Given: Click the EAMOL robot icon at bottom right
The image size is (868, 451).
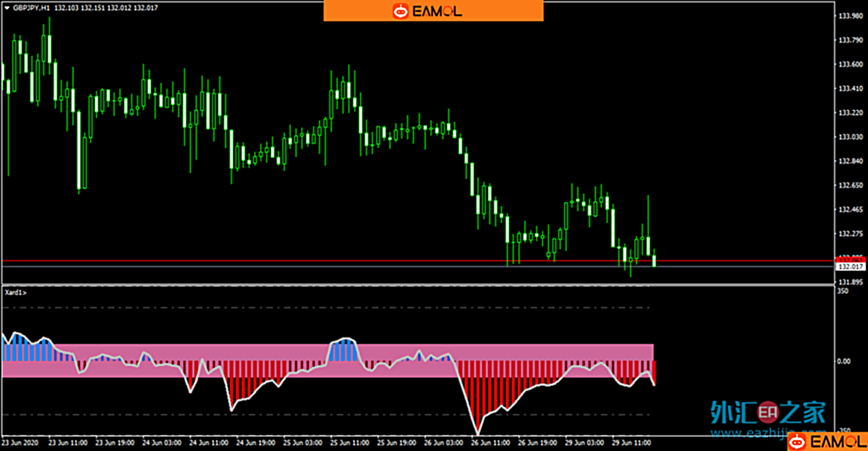Looking at the screenshot, I should pyautogui.click(x=796, y=441).
